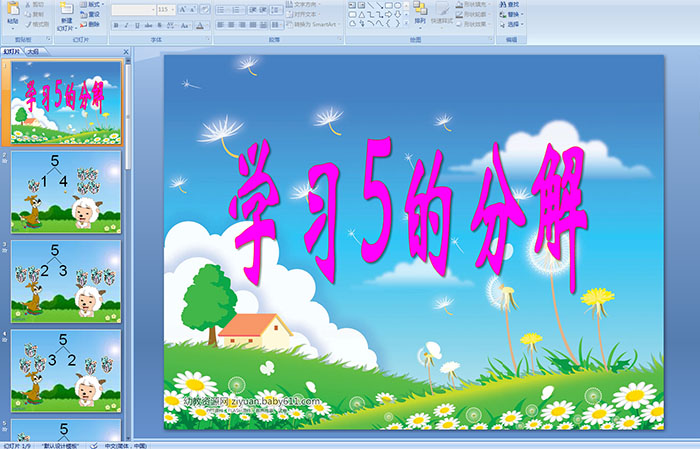The image size is (700, 449).
Task: Align text right in paragraph group
Action: (242, 25)
